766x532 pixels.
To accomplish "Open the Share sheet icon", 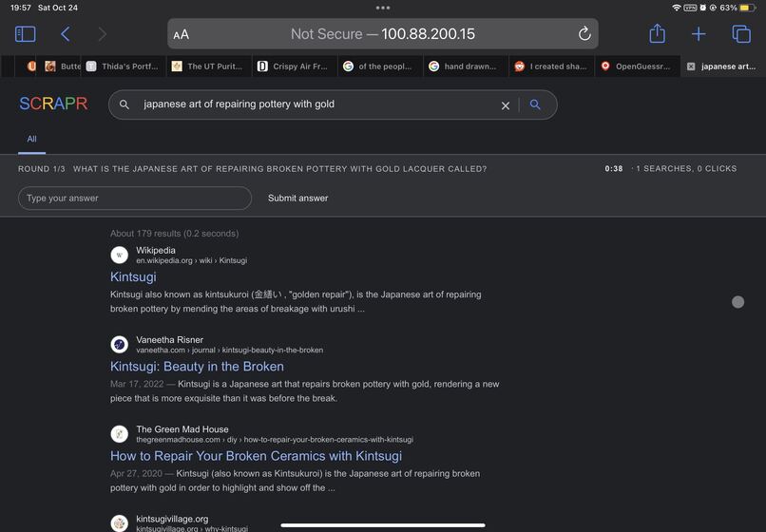I will tap(657, 33).
